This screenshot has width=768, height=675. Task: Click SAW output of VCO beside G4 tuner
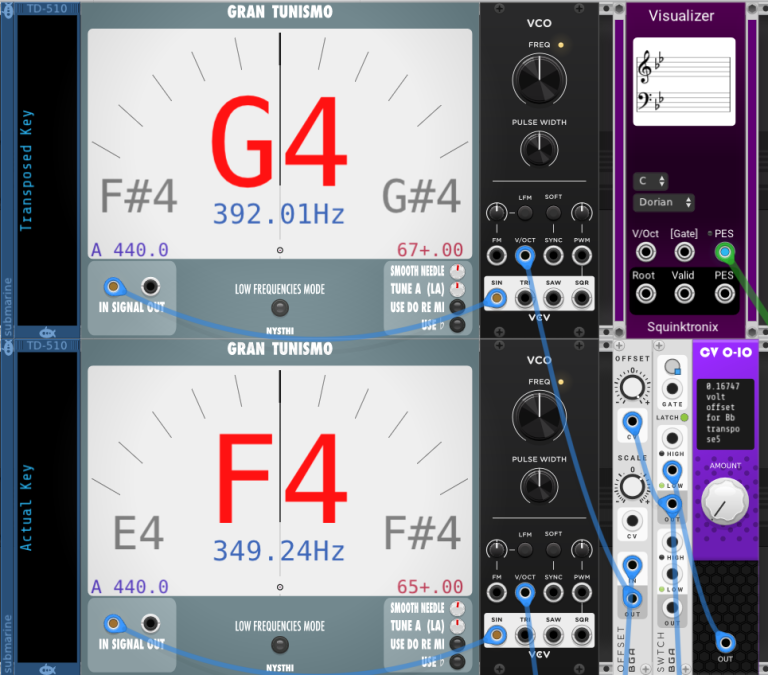click(553, 298)
